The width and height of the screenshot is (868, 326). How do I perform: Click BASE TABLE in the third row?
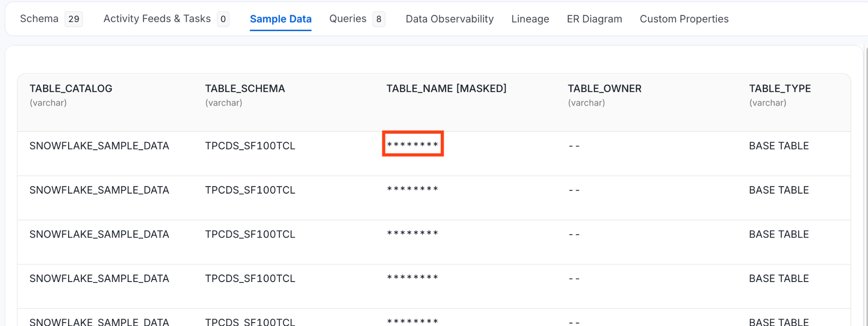click(779, 234)
